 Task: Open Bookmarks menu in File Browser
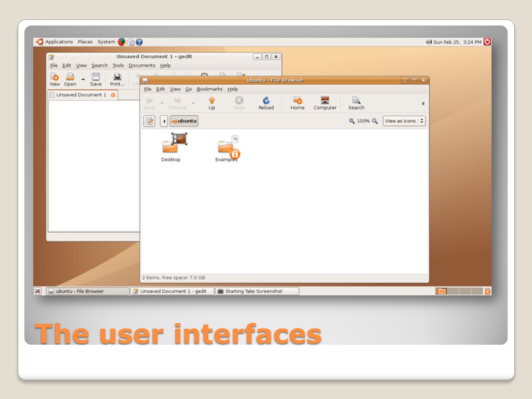tap(209, 89)
